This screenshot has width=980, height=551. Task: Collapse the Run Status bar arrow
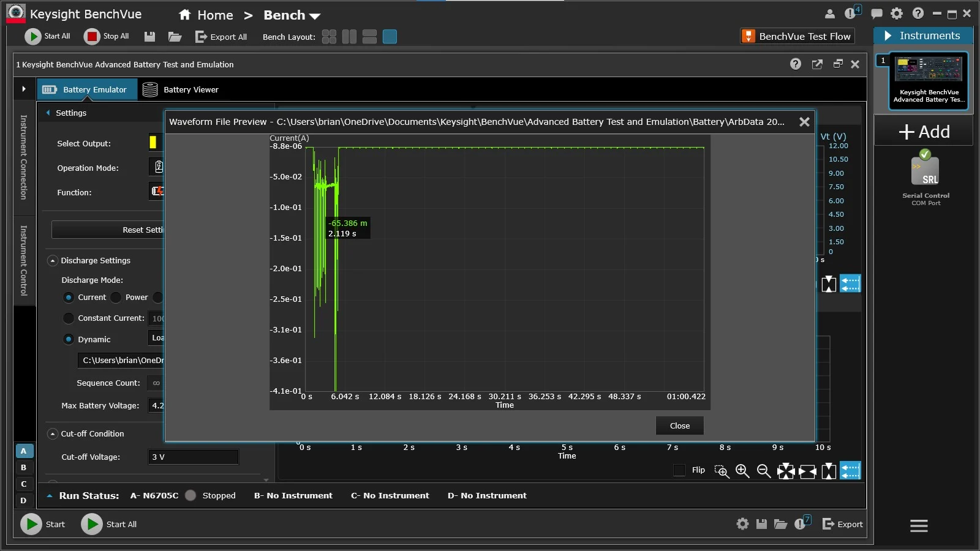[50, 496]
